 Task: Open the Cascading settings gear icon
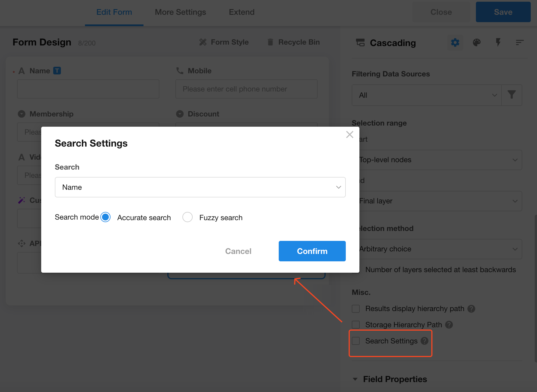point(455,43)
